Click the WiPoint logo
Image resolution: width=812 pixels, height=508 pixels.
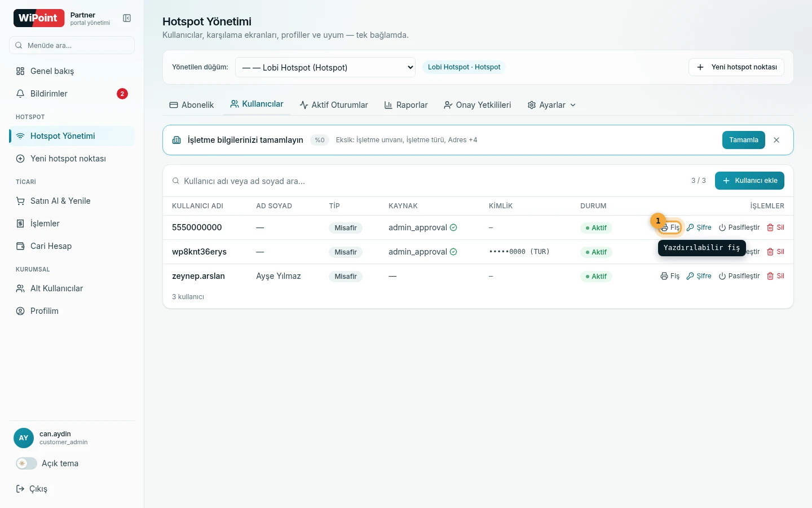(x=39, y=18)
